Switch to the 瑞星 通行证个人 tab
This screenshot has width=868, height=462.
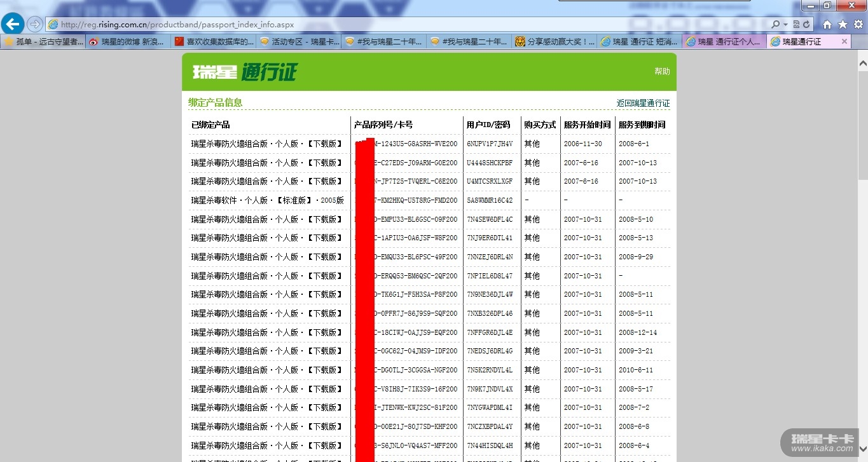[726, 42]
